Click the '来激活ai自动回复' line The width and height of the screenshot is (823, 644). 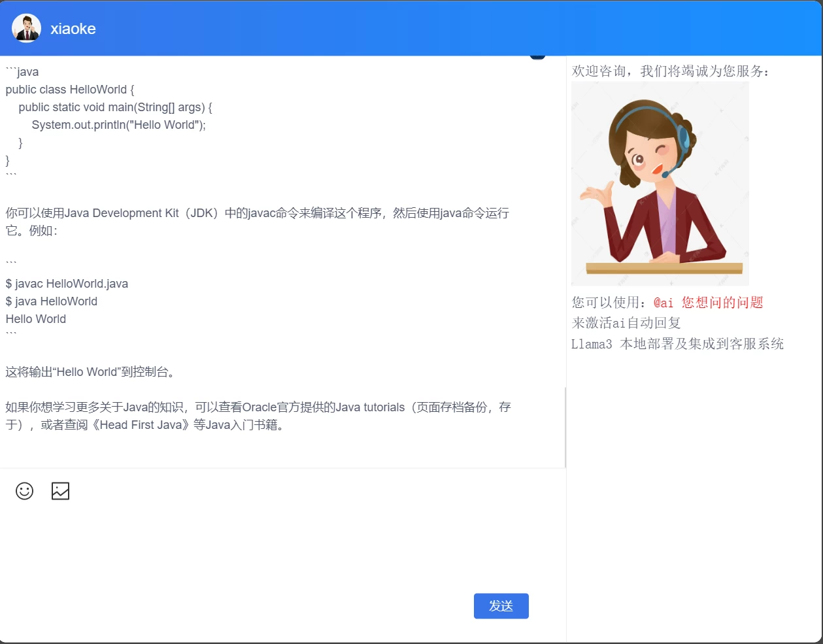pos(626,323)
